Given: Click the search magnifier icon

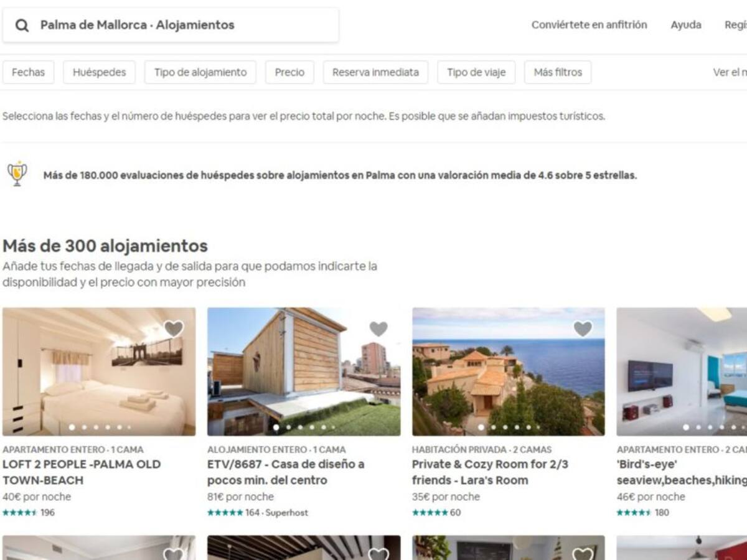Looking at the screenshot, I should point(22,26).
